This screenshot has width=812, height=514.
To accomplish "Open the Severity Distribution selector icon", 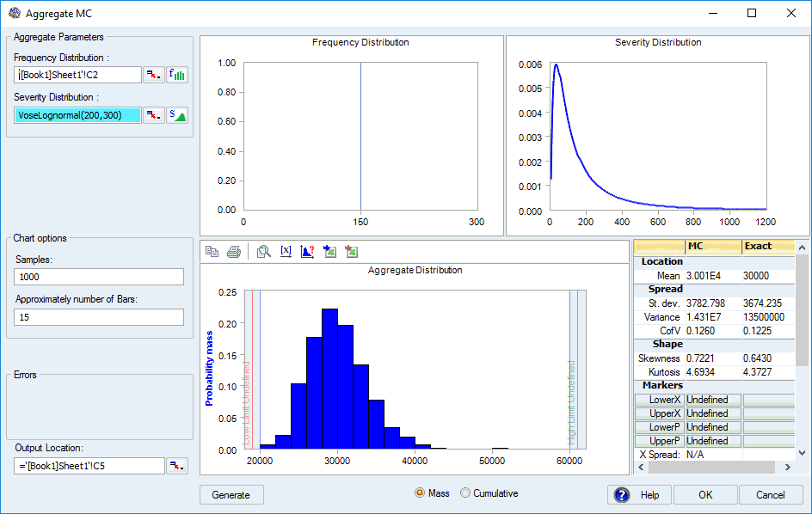I will click(176, 114).
